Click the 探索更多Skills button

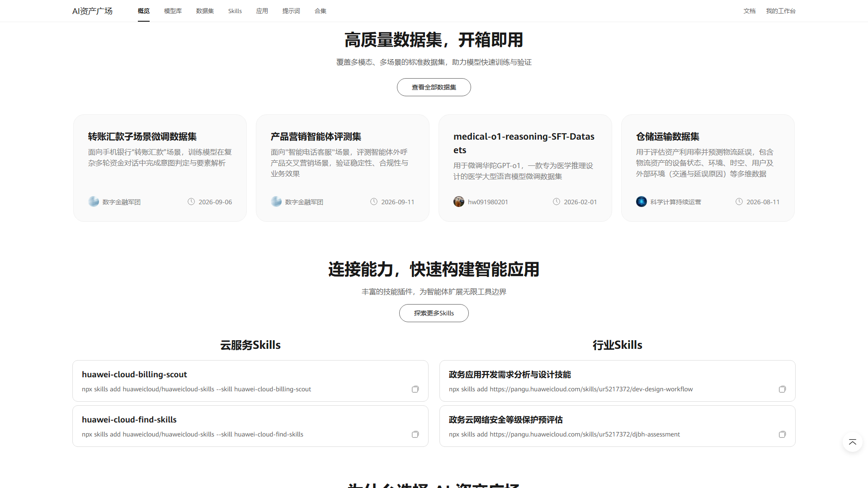pyautogui.click(x=434, y=313)
